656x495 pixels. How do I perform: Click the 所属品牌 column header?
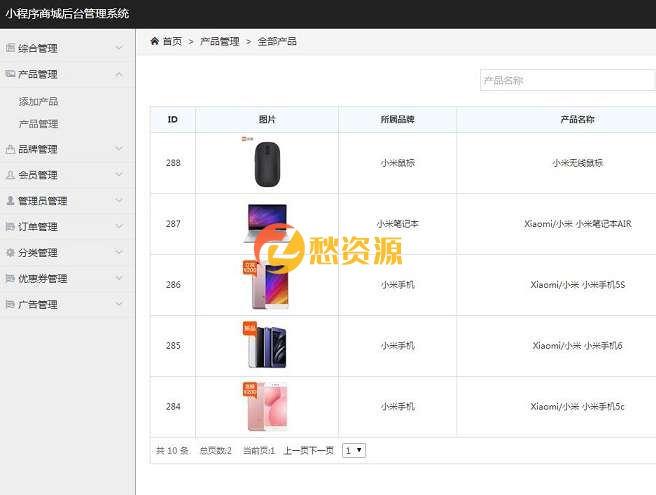click(397, 119)
